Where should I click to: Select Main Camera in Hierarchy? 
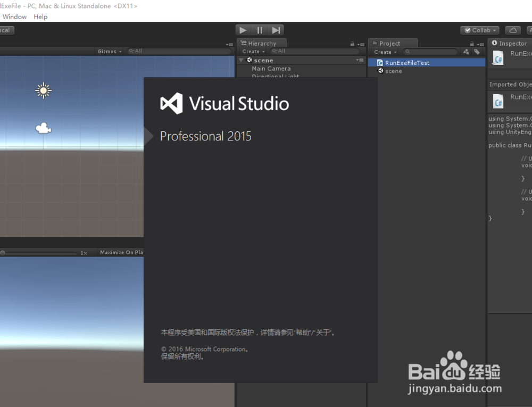[271, 69]
